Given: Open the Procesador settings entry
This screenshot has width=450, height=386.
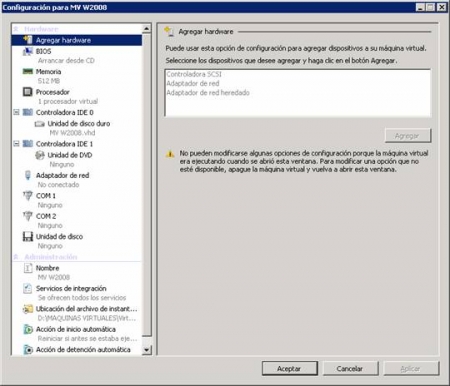Looking at the screenshot, I should 53,92.
